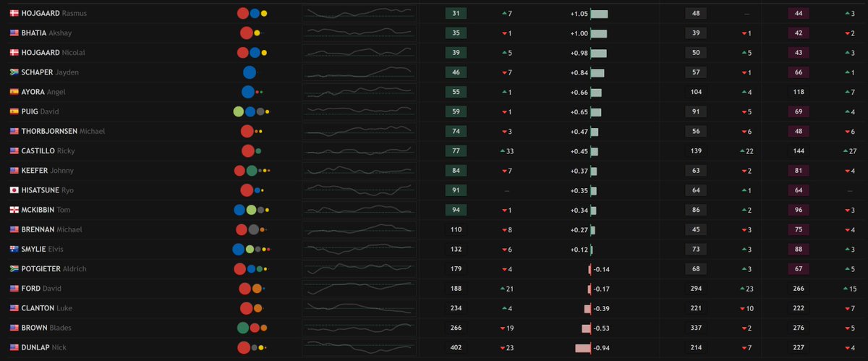868x361 pixels.
Task: Click the Japanese flag beside Ryo Hisatsune
Action: [14, 190]
